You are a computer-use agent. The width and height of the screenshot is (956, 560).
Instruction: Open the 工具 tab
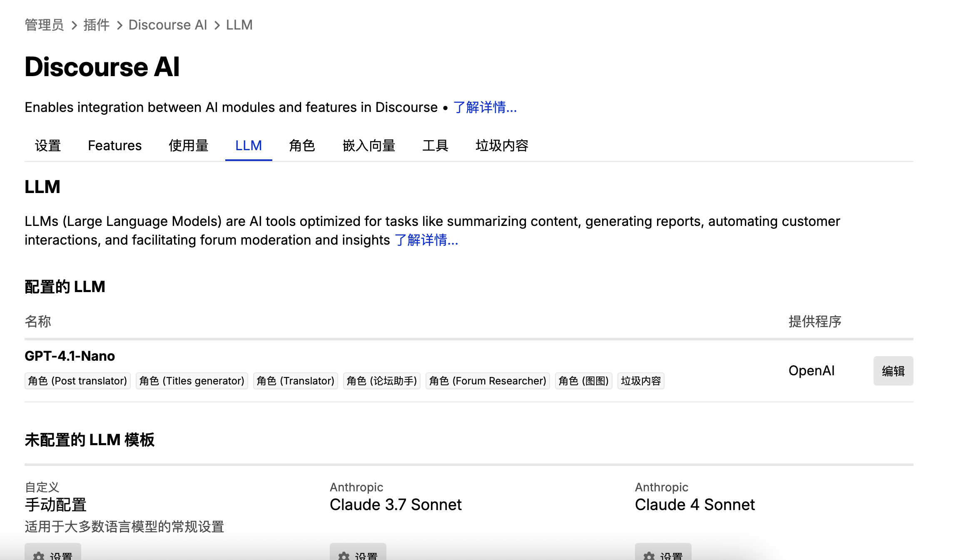point(435,146)
